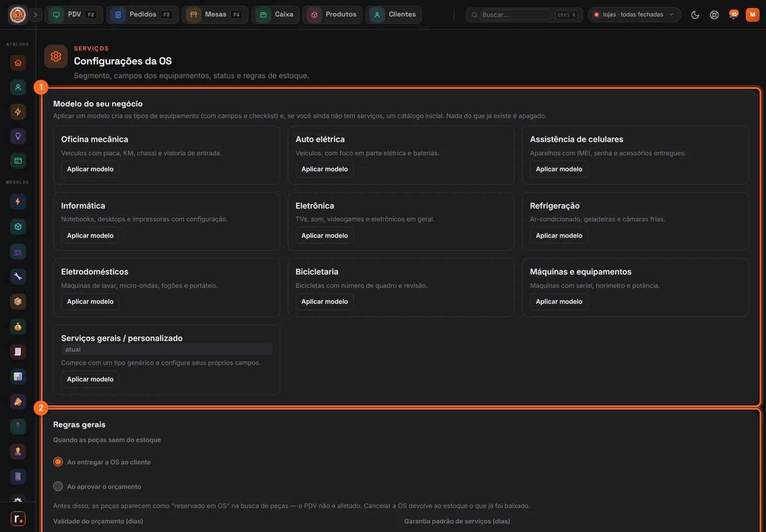Go to the Pedidos tab
The image size is (766, 532).
142,15
